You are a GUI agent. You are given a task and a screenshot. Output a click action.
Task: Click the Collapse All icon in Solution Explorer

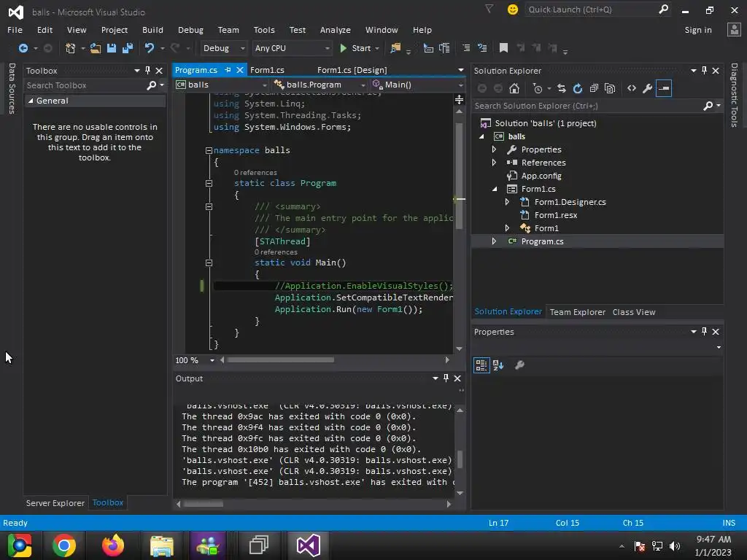594,88
